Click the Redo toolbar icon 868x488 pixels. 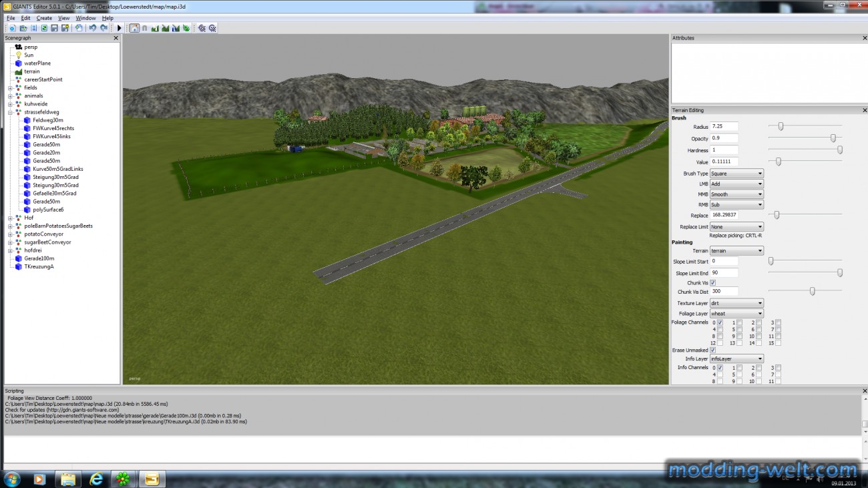pyautogui.click(x=103, y=28)
